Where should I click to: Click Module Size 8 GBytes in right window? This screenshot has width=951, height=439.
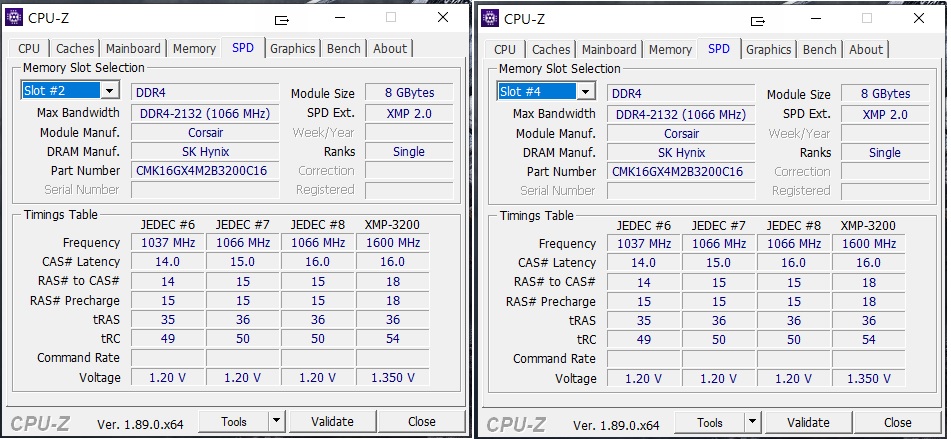pyautogui.click(x=885, y=94)
